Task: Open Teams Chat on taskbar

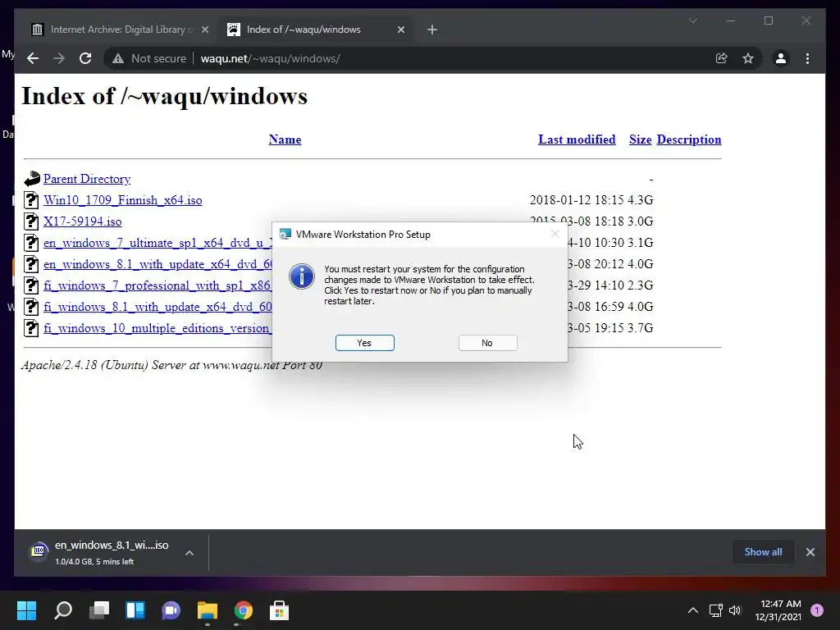Action: pyautogui.click(x=171, y=610)
